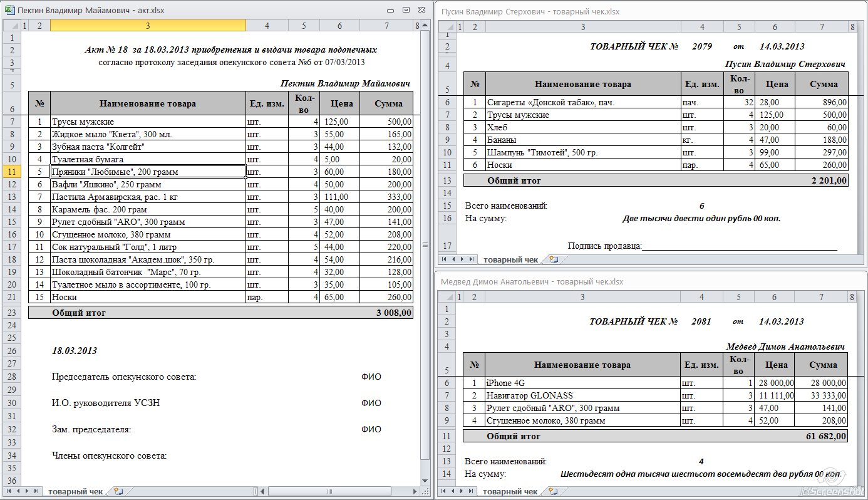Select cell Сок натуральный "Голд", 1 литр
Viewport: 868px width, 500px height.
tap(148, 247)
